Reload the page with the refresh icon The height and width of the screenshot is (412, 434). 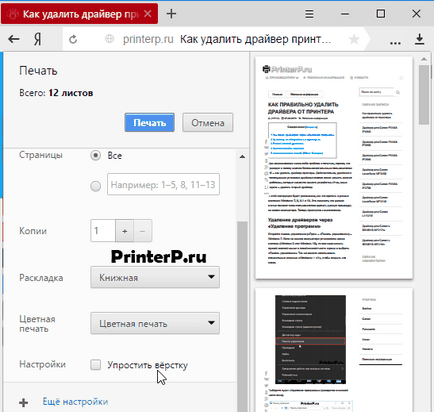click(73, 39)
